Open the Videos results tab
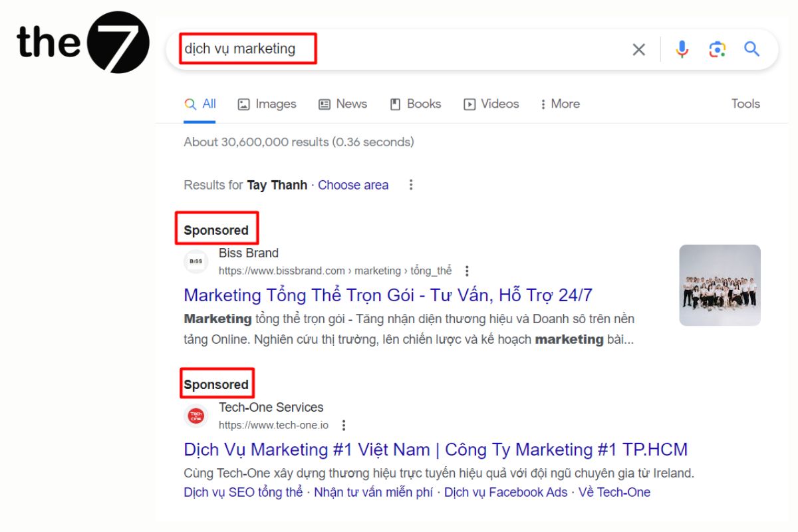Viewport: 798px width, 532px height. click(491, 104)
